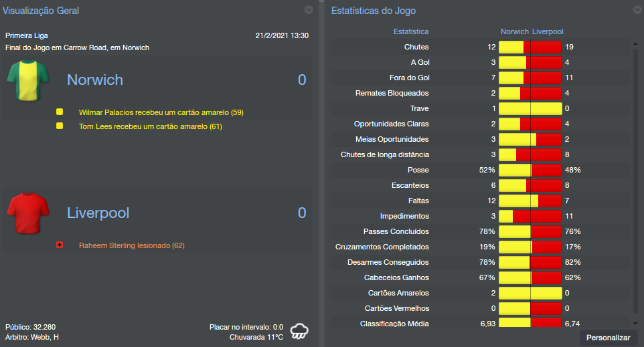
Task: Click the statistics panel vertical scrollbar
Action: click(x=635, y=181)
